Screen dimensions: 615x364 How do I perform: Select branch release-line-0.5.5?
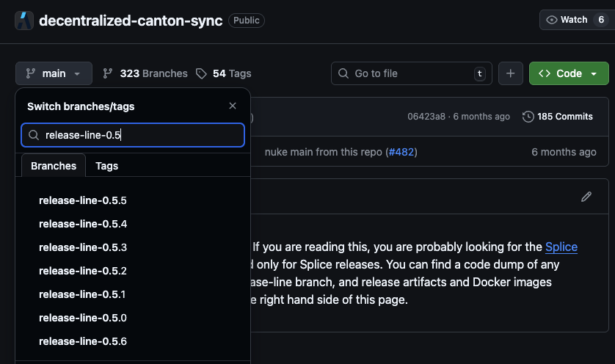pos(83,200)
